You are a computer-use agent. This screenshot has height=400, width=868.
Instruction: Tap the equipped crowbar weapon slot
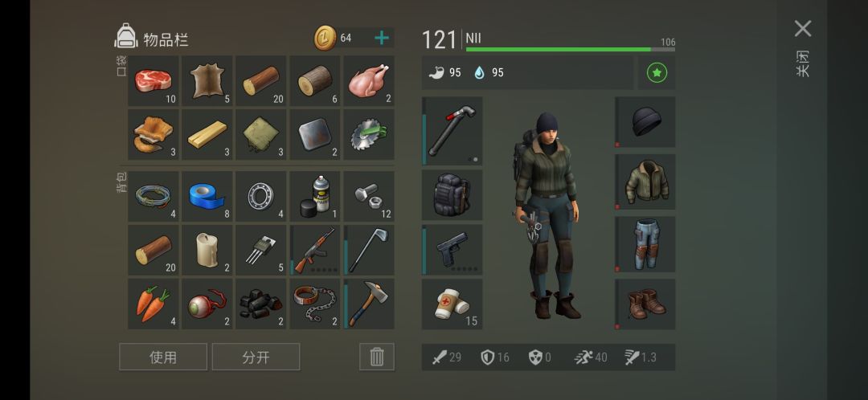(452, 131)
